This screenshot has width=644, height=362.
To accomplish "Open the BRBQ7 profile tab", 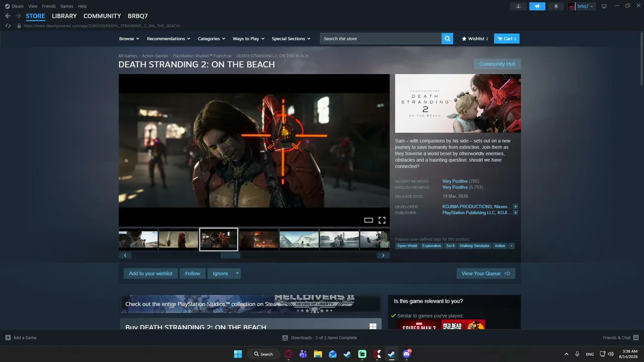I will point(138,16).
